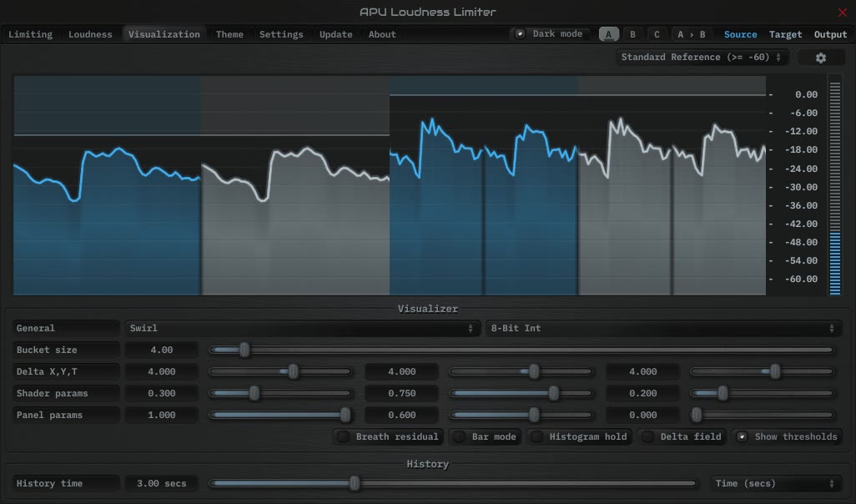Viewport: 856px width, 504px height.
Task: Click the third Panel params slider at 0.000
Action: click(696, 415)
